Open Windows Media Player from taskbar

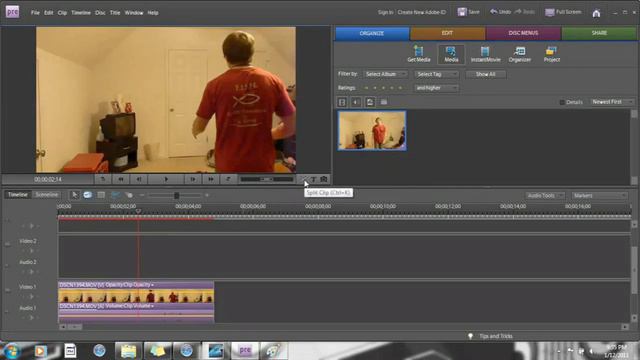[41, 351]
